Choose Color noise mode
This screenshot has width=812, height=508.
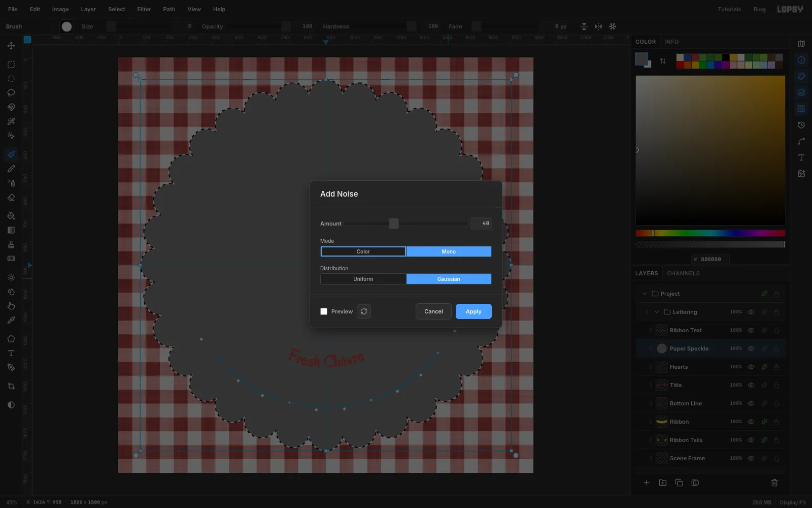point(363,251)
